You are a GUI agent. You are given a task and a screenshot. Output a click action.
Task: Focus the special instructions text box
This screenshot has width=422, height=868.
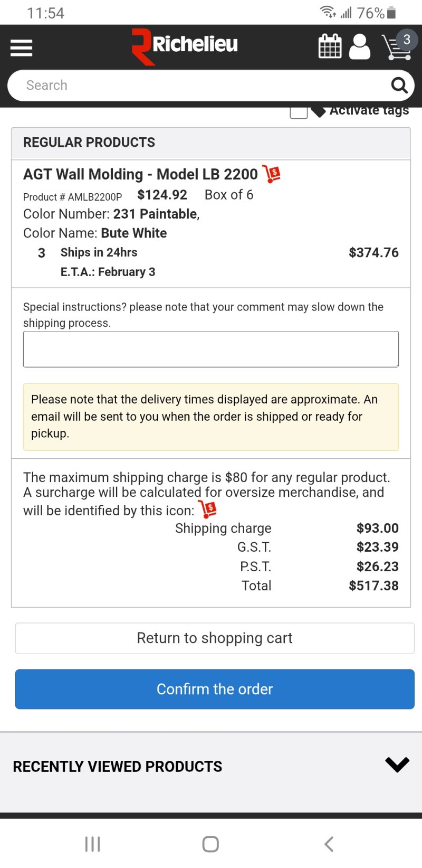point(210,349)
